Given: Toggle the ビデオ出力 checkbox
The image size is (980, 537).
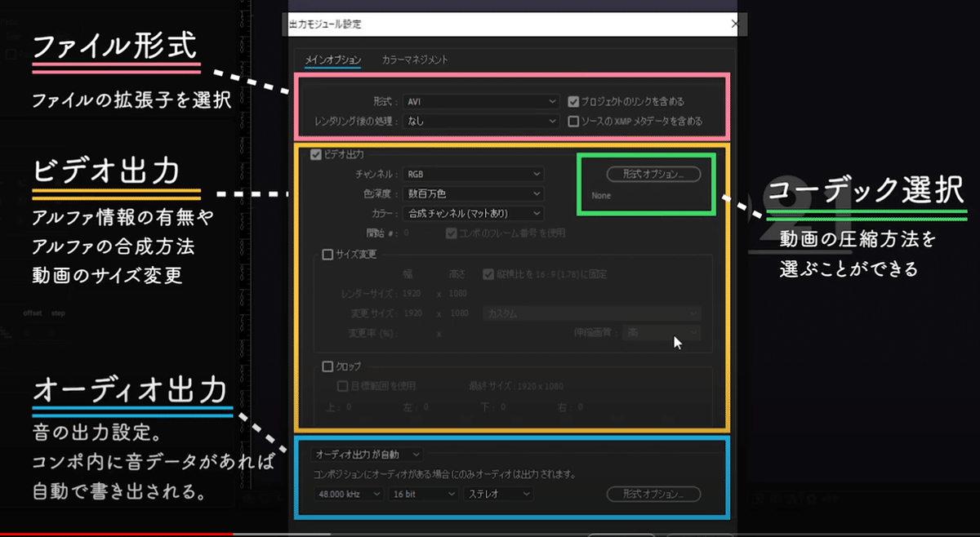Looking at the screenshot, I should (x=316, y=154).
